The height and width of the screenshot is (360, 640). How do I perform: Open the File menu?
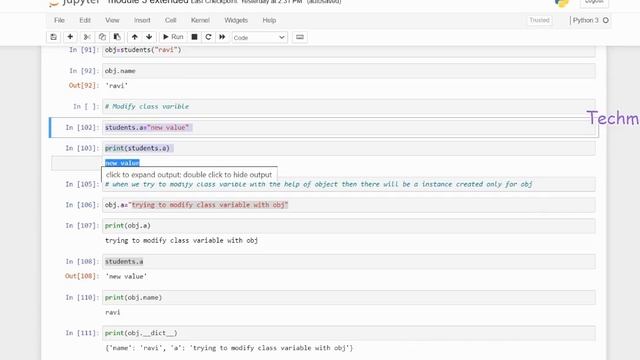pos(59,20)
